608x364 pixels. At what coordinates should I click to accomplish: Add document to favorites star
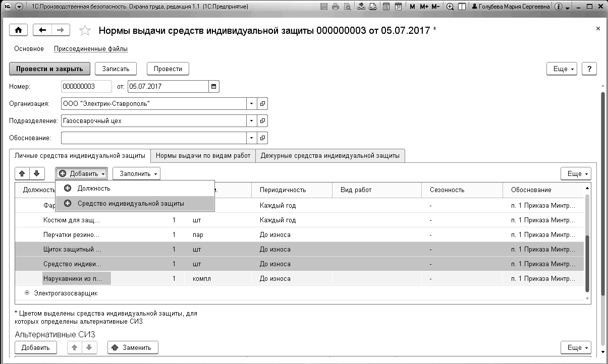pos(85,31)
